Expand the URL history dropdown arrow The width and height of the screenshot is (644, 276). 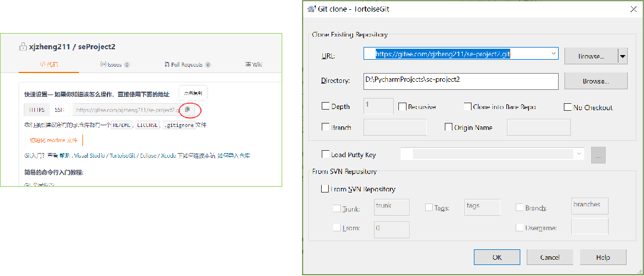(553, 54)
